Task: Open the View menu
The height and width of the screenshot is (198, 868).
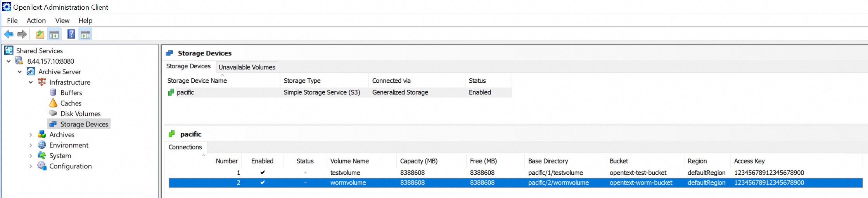Action: (x=62, y=21)
